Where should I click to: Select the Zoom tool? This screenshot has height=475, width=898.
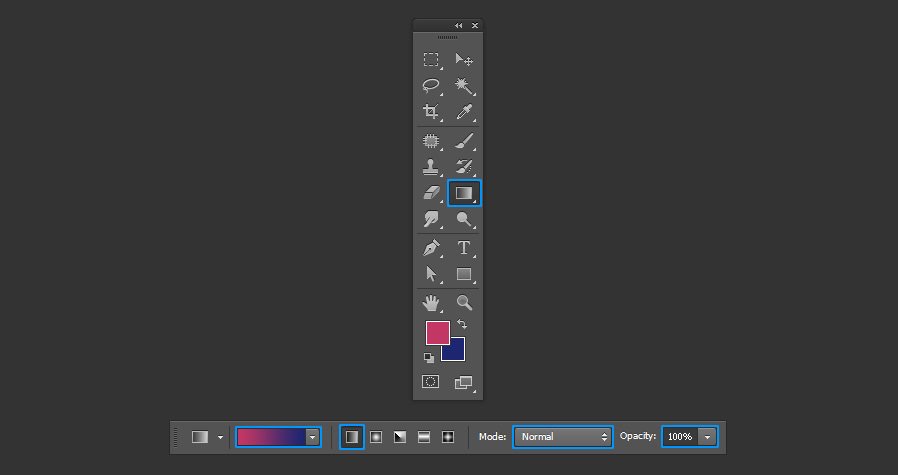[464, 303]
